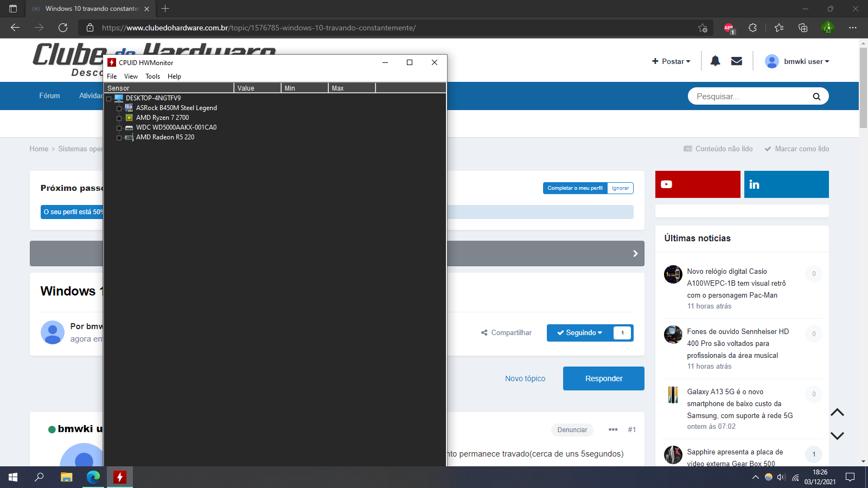Click the Pesquisar search field
This screenshot has width=868, height=488.
pos(749,97)
